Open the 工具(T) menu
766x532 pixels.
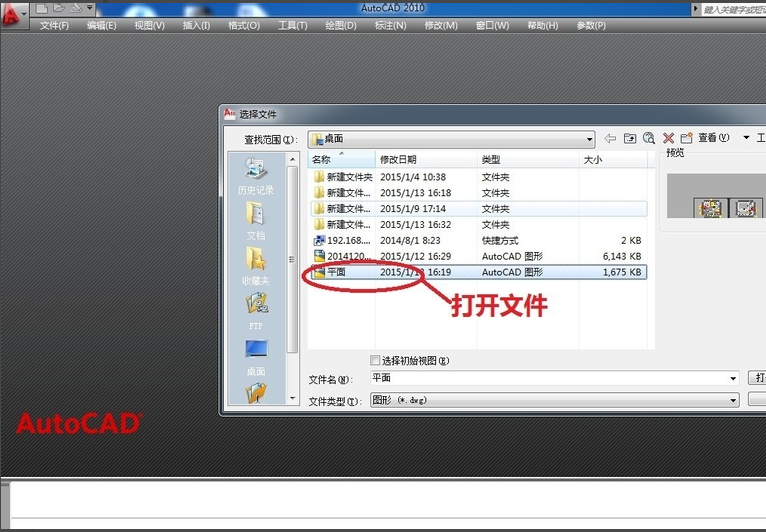[x=293, y=25]
